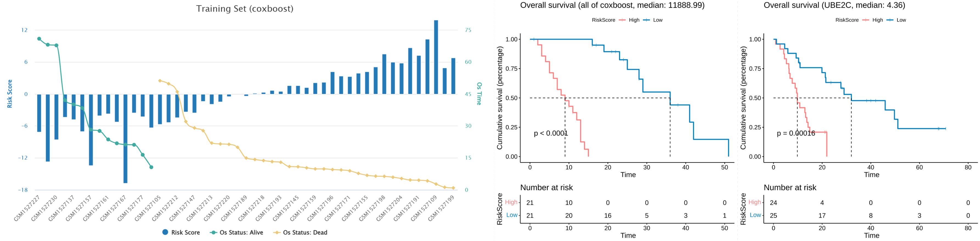Select High legend marker in UBE2C survival plot
980x241 pixels.
point(866,20)
